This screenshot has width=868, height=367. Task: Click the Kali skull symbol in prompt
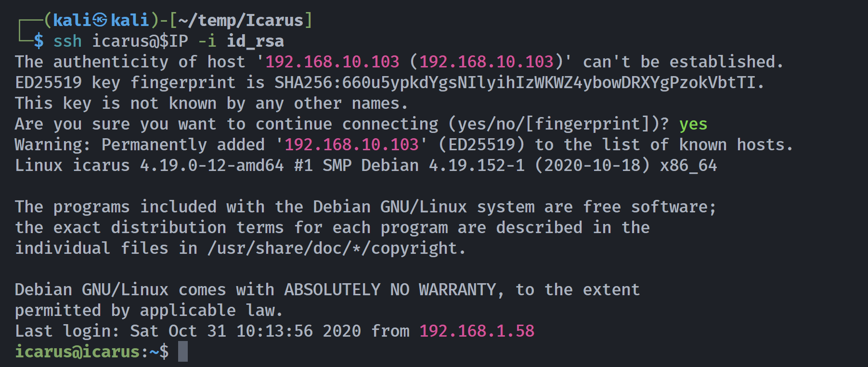[x=100, y=20]
